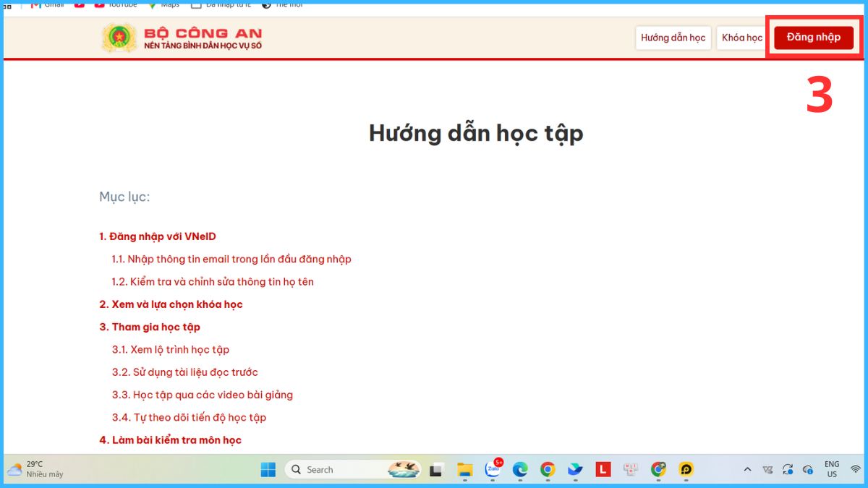Go to section 1. Đăng nhập với VNeID
Image resolution: width=868 pixels, height=488 pixels.
tap(158, 236)
